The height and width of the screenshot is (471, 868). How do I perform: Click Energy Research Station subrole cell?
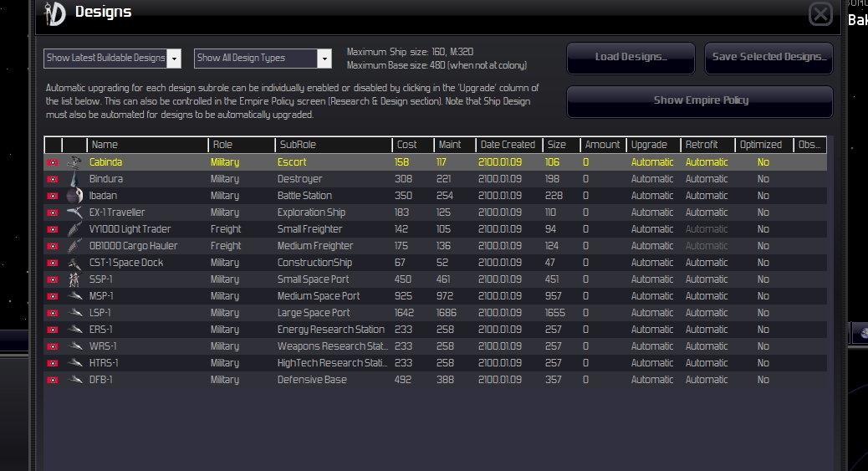(331, 329)
